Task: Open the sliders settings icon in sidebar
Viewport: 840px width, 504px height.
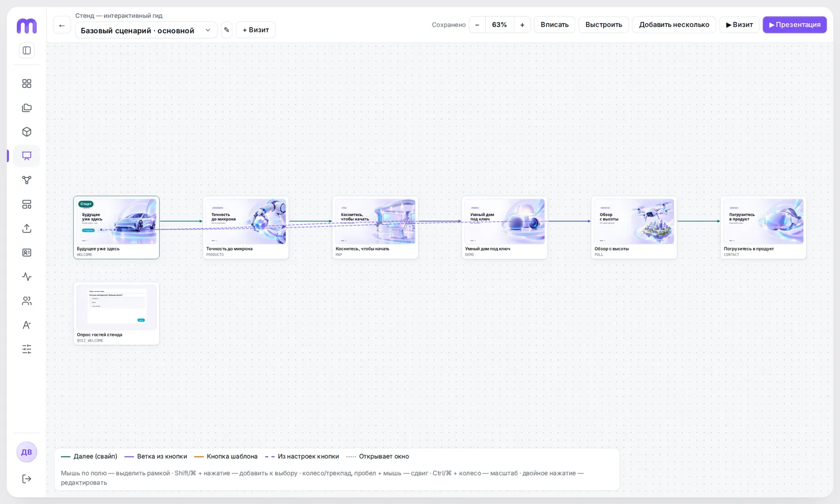Action: pos(27,349)
